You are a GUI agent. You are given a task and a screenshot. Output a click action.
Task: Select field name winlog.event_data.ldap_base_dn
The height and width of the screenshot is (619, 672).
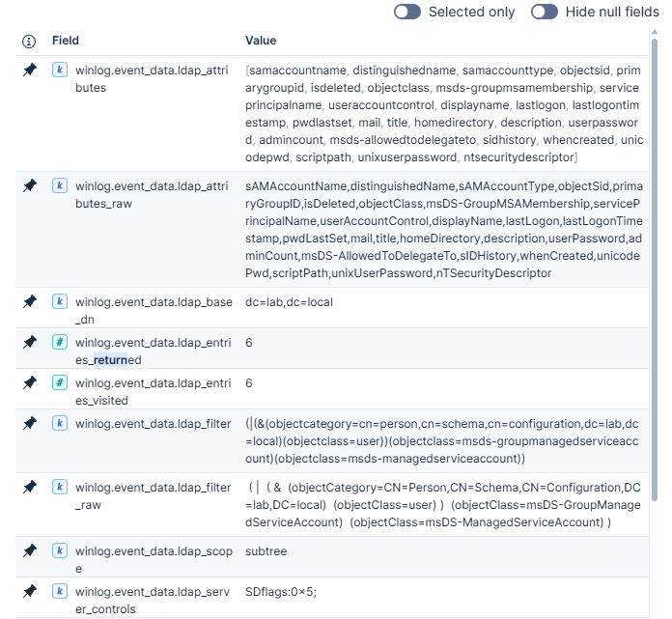coord(154,311)
